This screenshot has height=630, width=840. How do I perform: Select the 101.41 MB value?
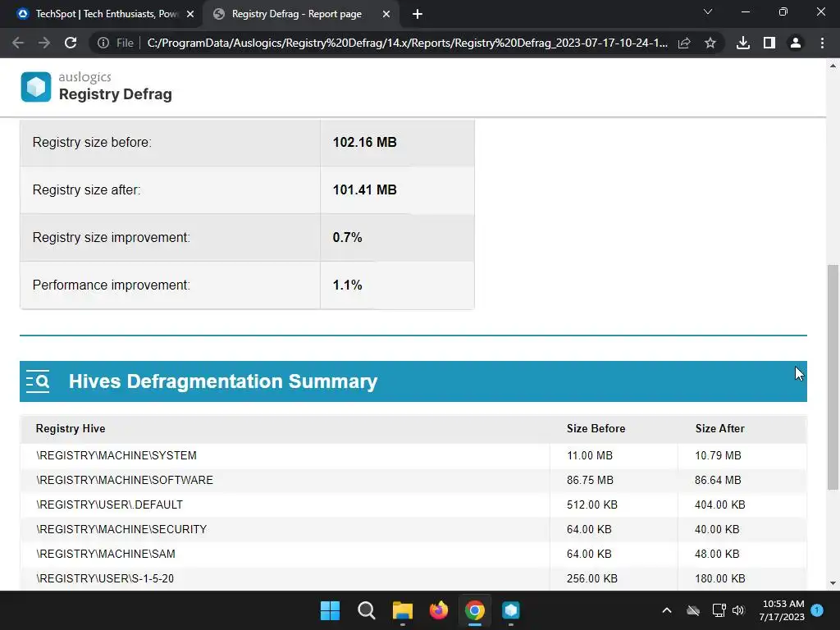365,190
